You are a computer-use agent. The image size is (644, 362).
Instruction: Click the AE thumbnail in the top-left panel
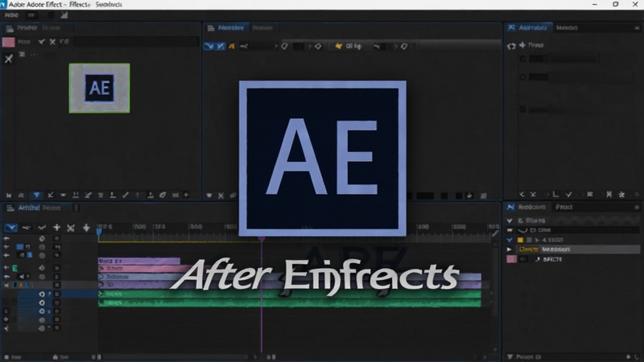pyautogui.click(x=99, y=88)
